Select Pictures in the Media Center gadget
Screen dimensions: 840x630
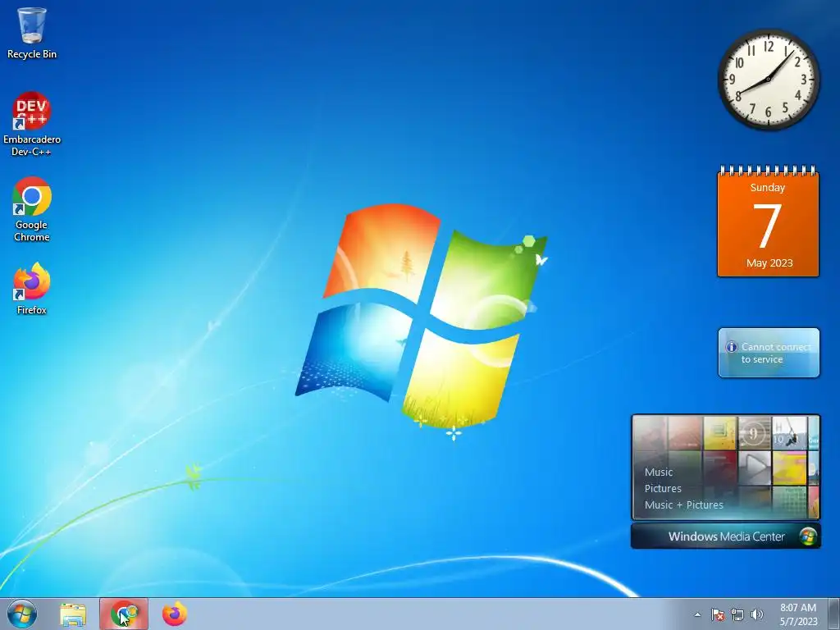pos(663,489)
